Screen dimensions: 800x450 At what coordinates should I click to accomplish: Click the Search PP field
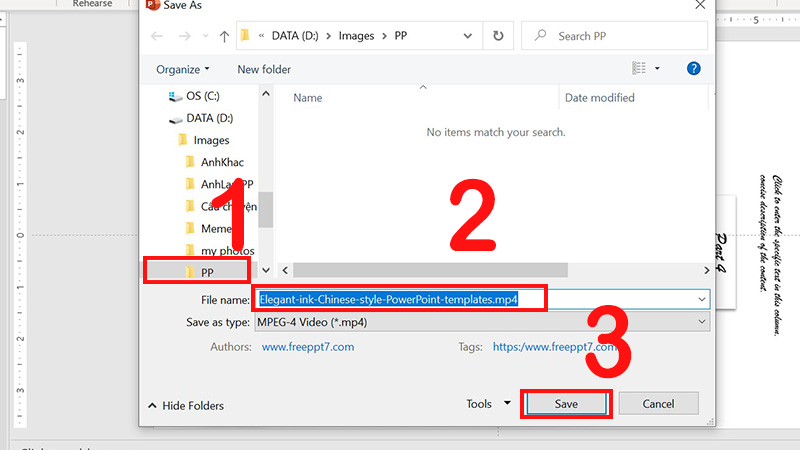tap(614, 36)
